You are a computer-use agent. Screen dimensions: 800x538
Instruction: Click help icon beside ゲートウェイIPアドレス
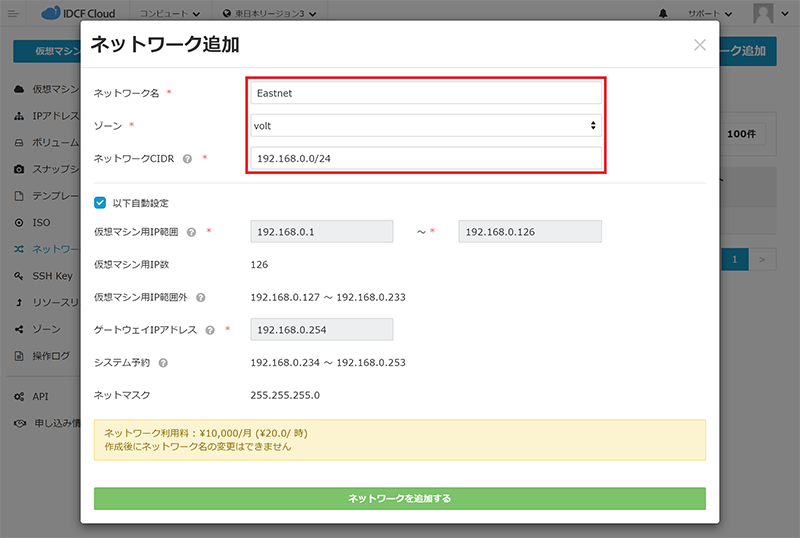click(x=210, y=330)
